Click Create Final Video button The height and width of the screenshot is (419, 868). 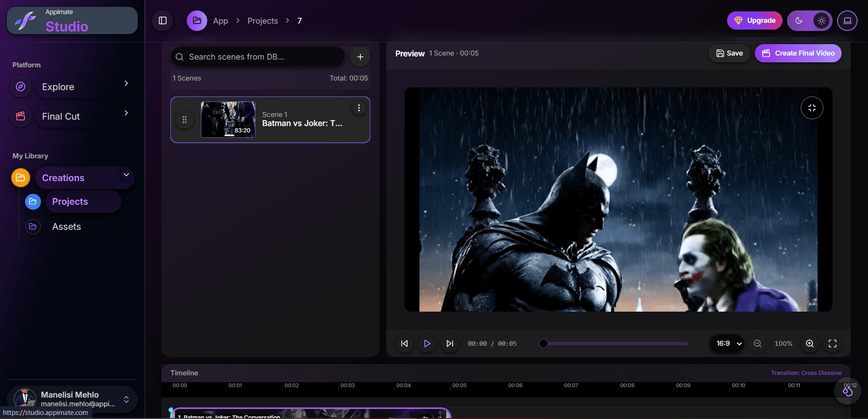(x=798, y=53)
